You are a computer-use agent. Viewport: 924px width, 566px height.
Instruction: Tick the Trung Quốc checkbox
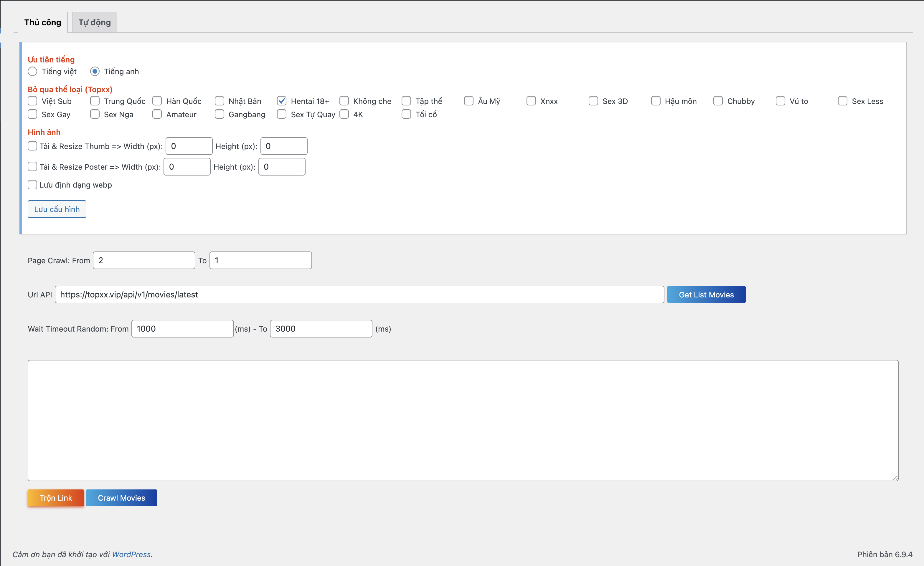pos(95,101)
